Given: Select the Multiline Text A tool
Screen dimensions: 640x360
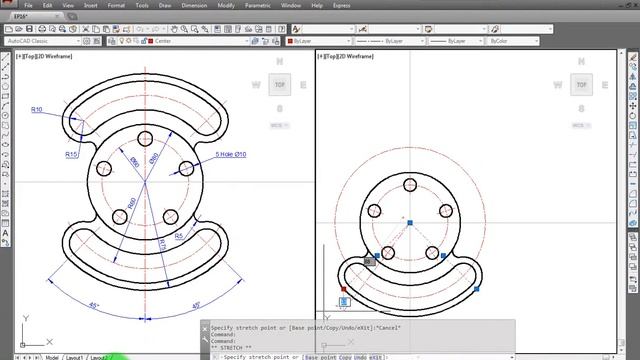Looking at the screenshot, I should pyautogui.click(x=5, y=233).
